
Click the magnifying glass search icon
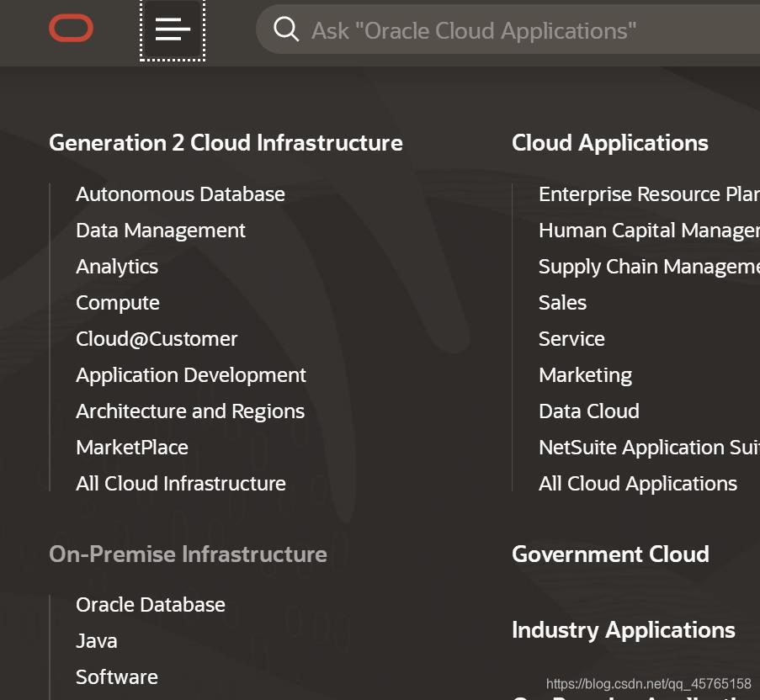click(x=286, y=29)
